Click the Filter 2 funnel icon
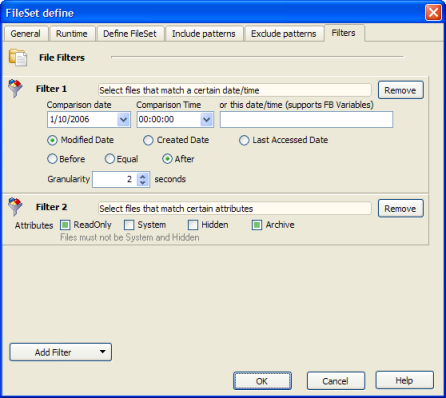This screenshot has height=398, width=446. click(x=15, y=207)
